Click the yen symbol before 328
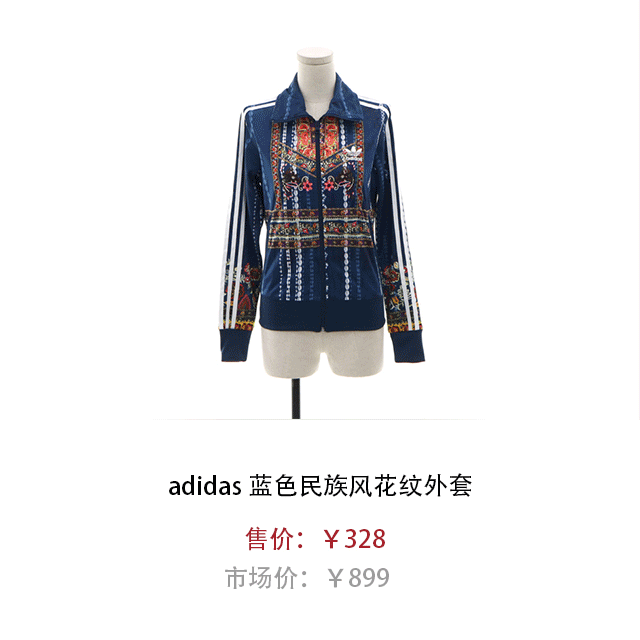 point(332,539)
